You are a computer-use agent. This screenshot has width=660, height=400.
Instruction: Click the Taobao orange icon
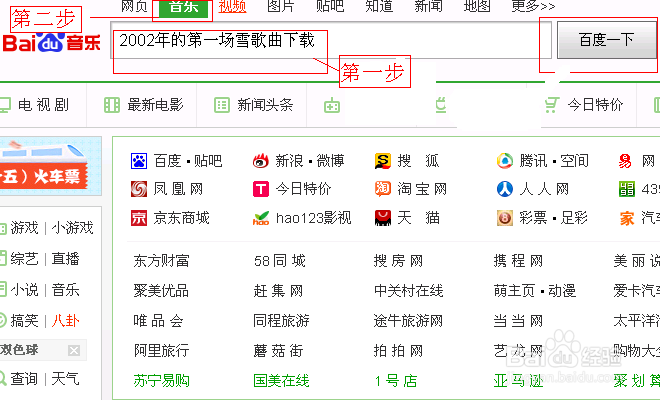pyautogui.click(x=383, y=189)
